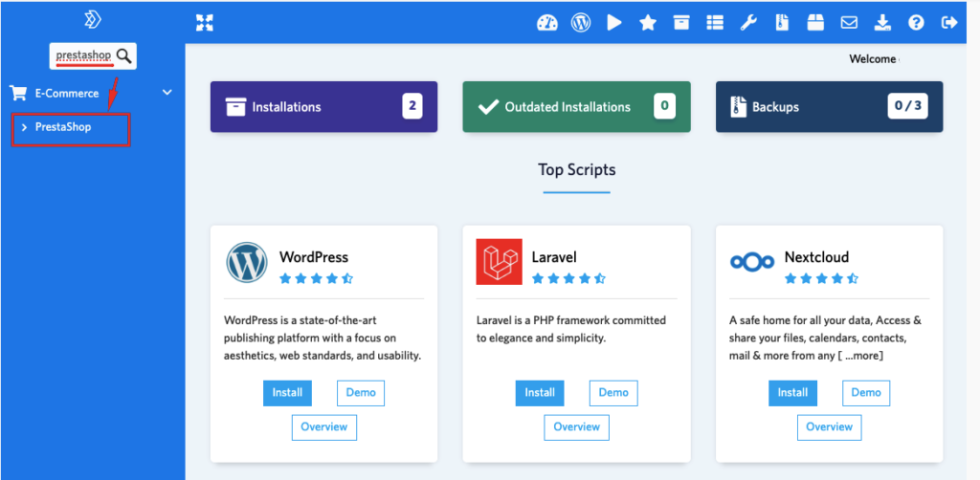This screenshot has height=480, width=980.
Task: View the Nextcloud Overview
Action: (830, 427)
